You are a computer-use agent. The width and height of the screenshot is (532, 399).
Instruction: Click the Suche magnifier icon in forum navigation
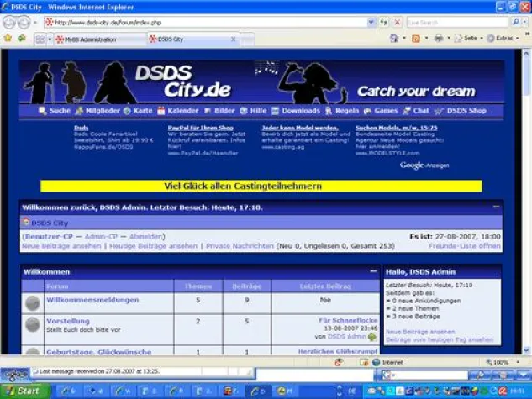click(x=43, y=110)
